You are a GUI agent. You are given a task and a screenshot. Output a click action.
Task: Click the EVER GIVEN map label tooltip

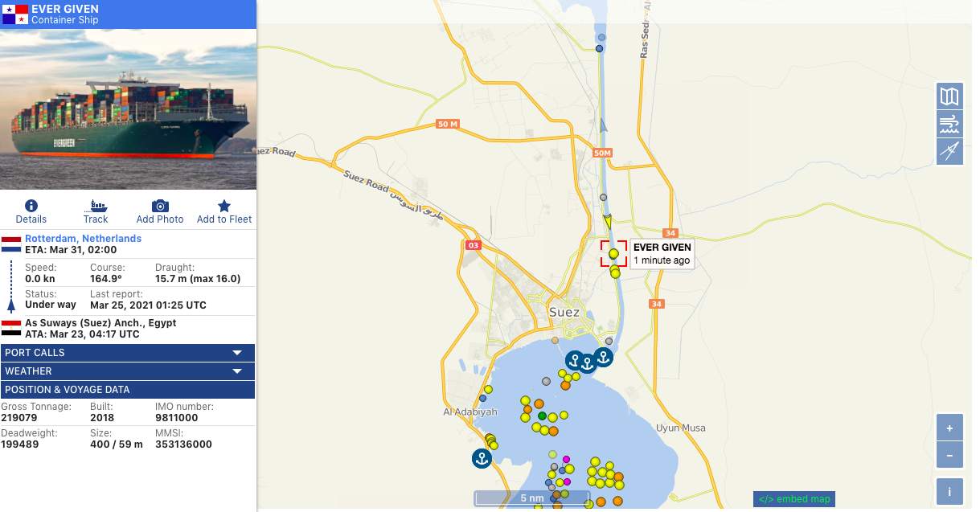(x=662, y=253)
